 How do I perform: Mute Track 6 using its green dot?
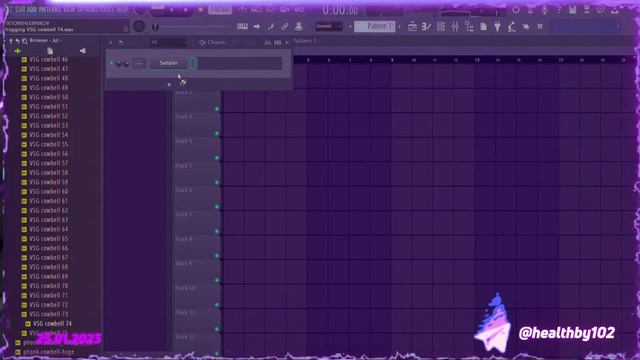point(217,207)
